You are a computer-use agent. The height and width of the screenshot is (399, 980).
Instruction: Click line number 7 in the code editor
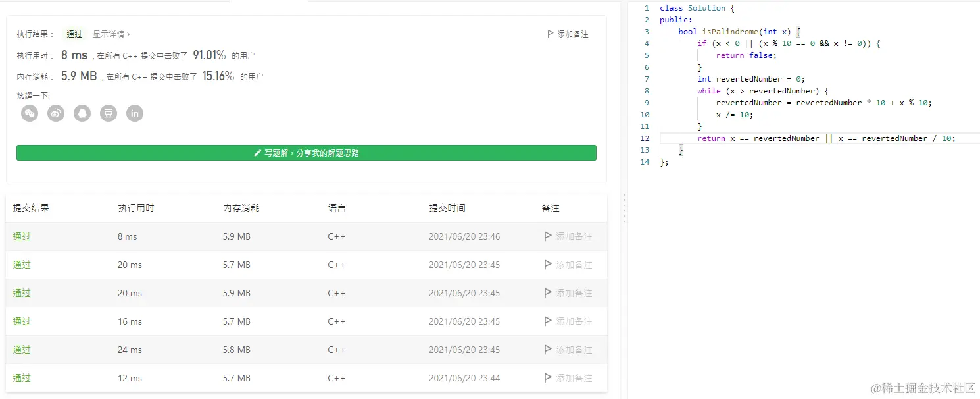tap(647, 79)
